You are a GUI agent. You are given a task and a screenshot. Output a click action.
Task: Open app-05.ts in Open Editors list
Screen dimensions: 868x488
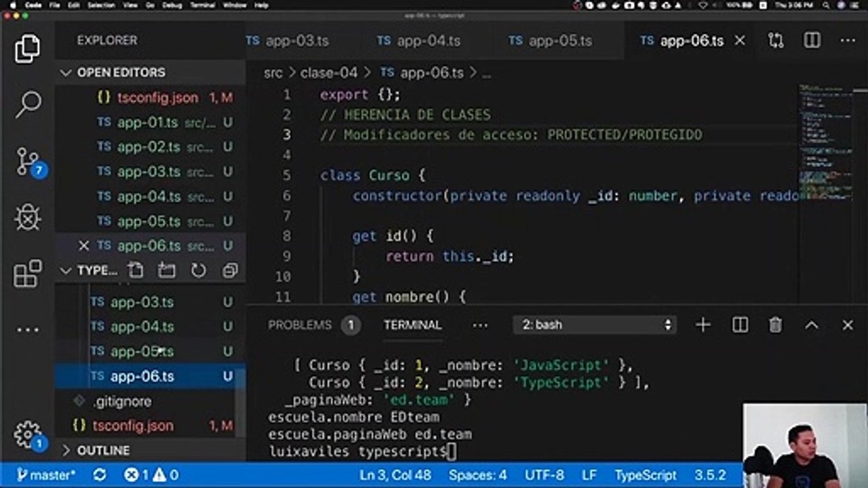[151, 221]
